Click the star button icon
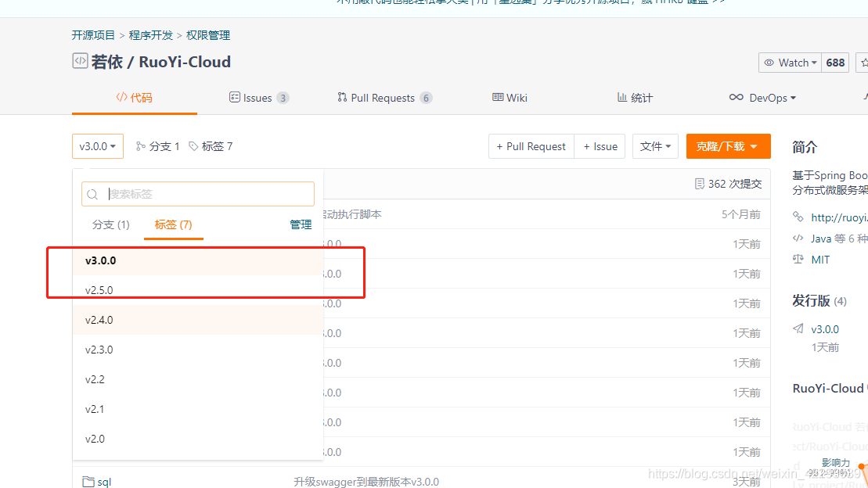The image size is (868, 488). coord(863,63)
